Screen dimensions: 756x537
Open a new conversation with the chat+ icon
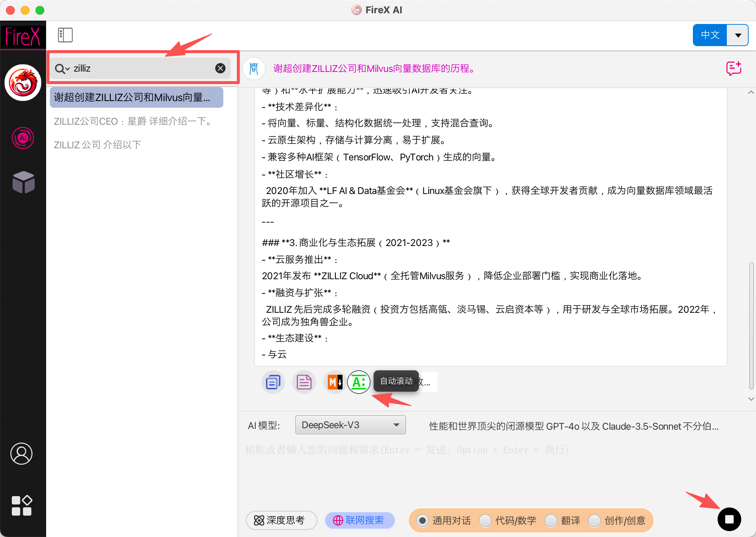point(733,68)
